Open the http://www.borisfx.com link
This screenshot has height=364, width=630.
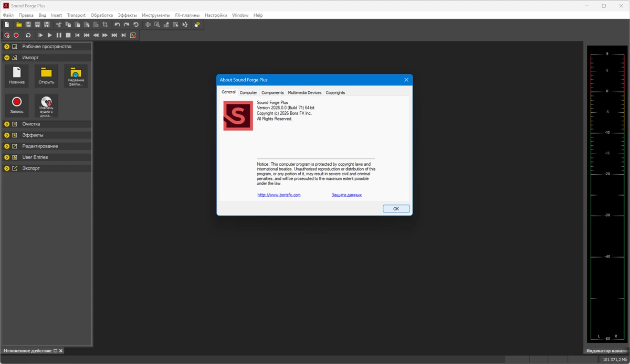tap(279, 195)
